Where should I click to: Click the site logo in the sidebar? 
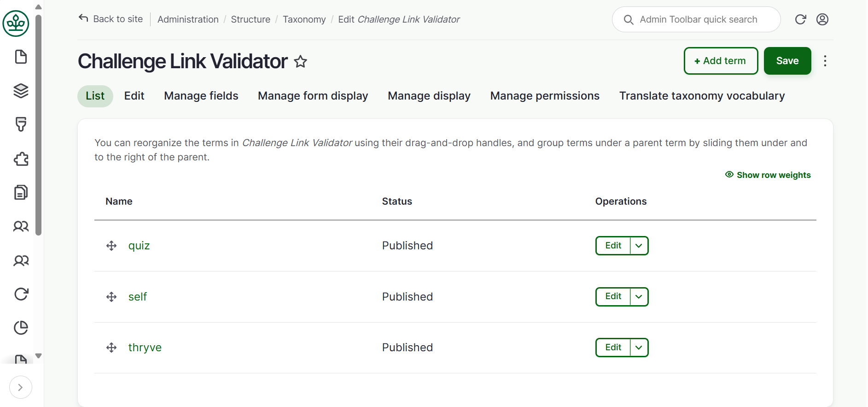tap(16, 24)
